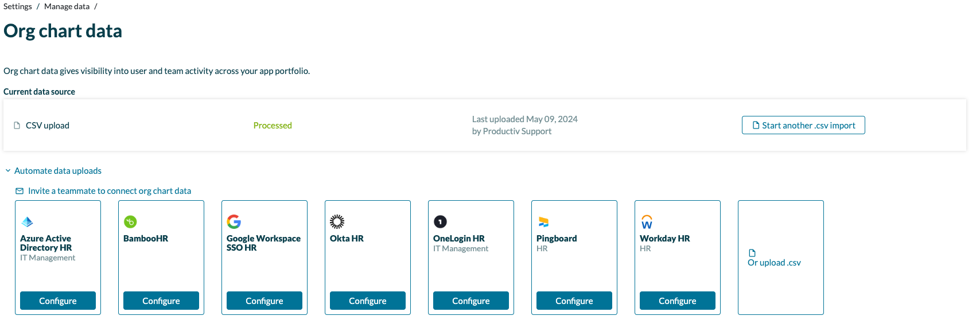Click the Workday HR logo icon

(x=647, y=222)
